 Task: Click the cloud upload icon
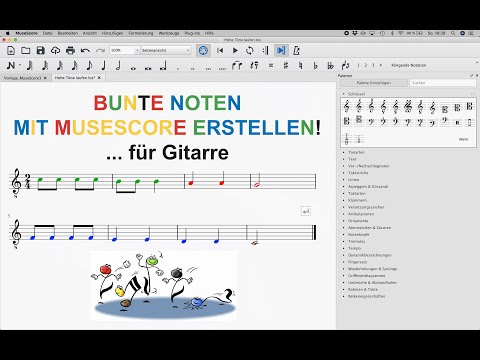pyautogui.click(x=55, y=51)
